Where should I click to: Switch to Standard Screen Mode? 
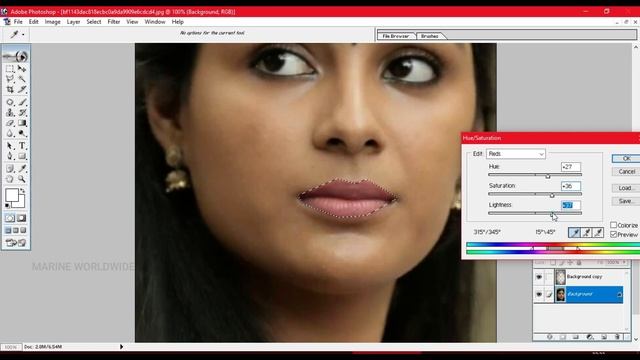pyautogui.click(x=8, y=231)
